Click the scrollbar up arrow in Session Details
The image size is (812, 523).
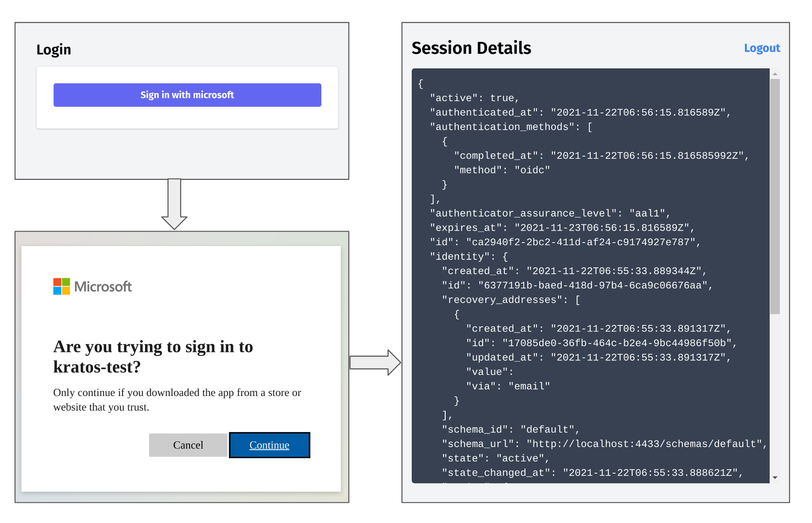pos(775,74)
